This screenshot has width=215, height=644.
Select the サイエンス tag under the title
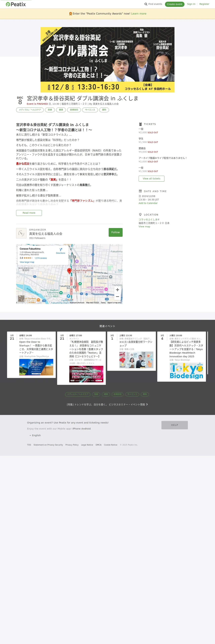[90, 110]
